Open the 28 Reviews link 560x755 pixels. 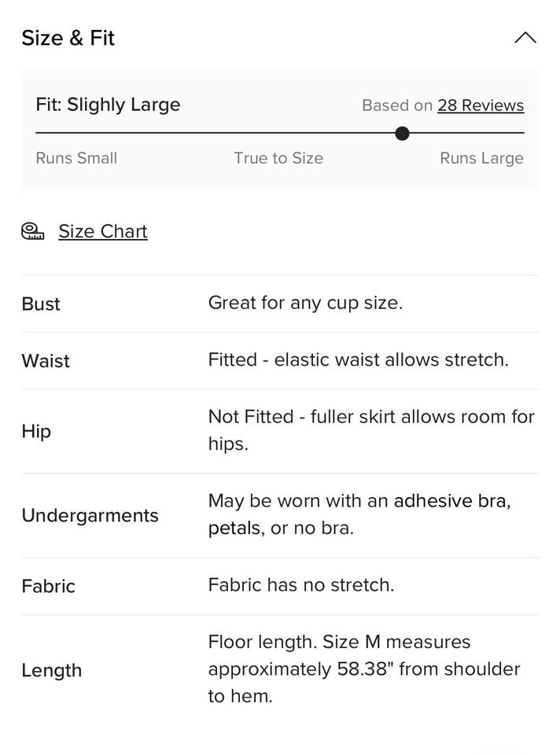(x=481, y=105)
